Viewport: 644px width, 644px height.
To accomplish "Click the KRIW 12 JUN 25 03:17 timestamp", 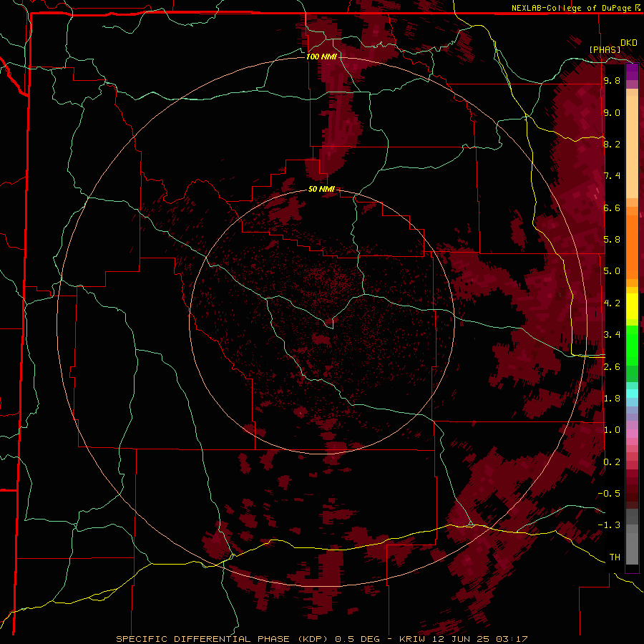I will point(464,639).
